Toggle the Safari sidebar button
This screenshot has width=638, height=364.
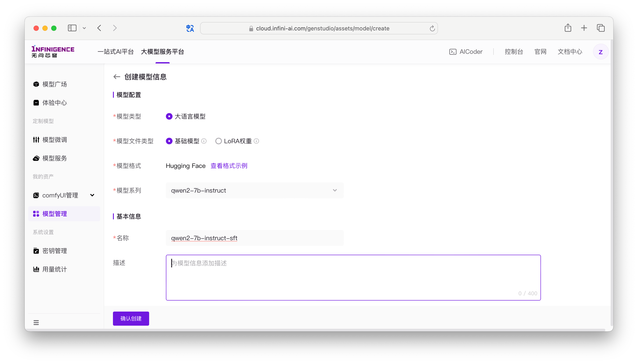tap(72, 28)
